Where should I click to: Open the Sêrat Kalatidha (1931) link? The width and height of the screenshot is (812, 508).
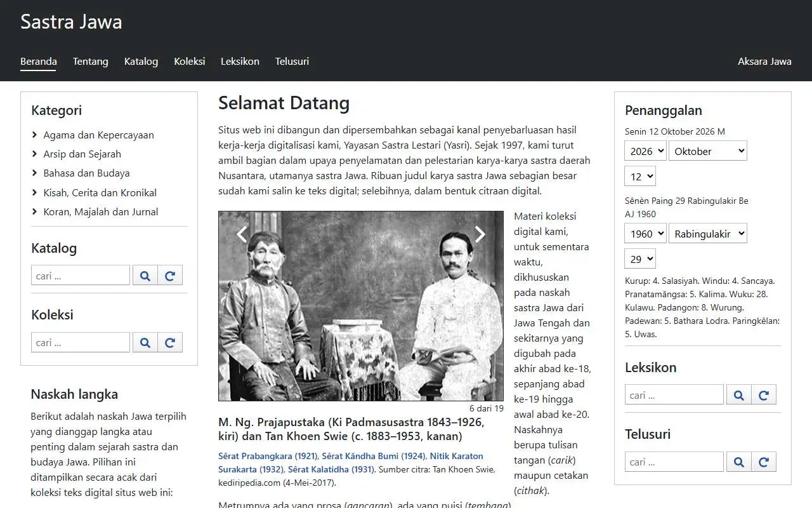331,470
